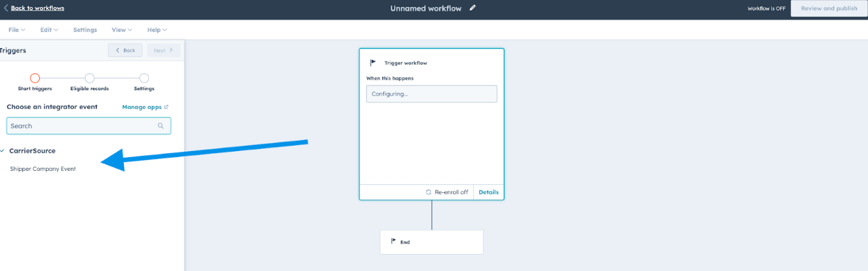868x271 pixels.
Task: Click the magnifier icon in Search field
Action: [x=160, y=126]
